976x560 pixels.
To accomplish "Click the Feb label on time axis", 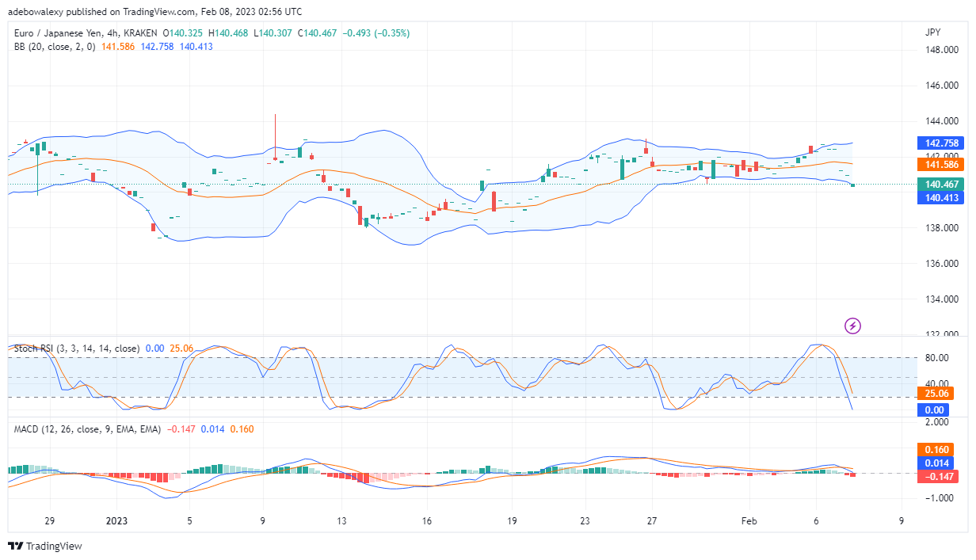I will (x=749, y=521).
